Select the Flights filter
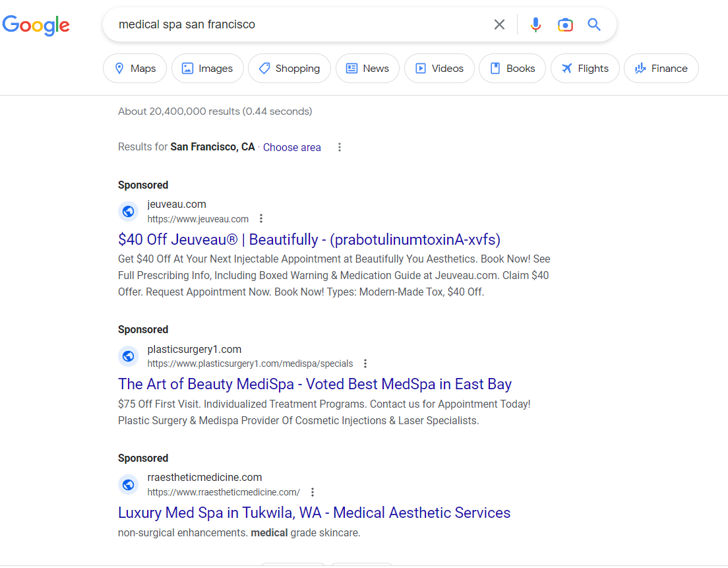This screenshot has height=568, width=728. (585, 68)
